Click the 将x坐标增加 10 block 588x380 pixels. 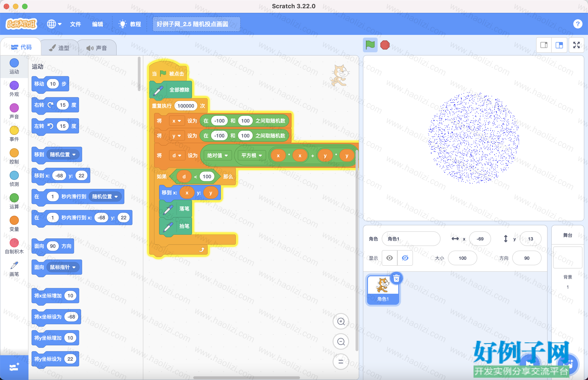click(x=55, y=296)
